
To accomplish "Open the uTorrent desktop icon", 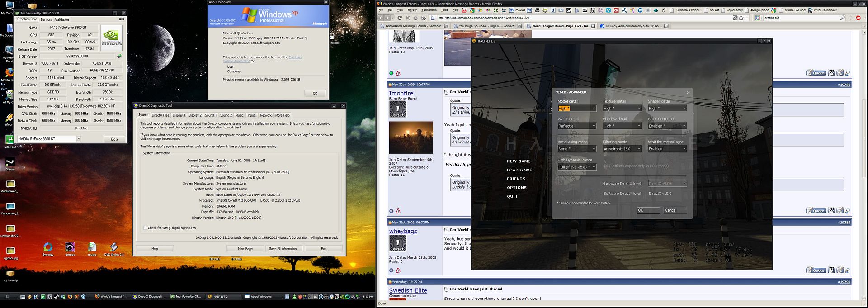I will [x=10, y=141].
